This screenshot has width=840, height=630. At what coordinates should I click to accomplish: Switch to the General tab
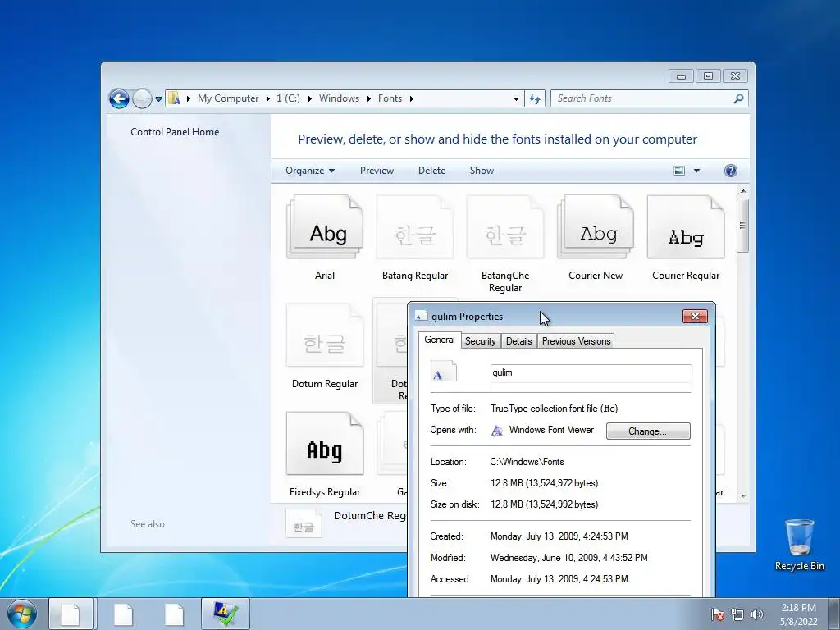(440, 340)
